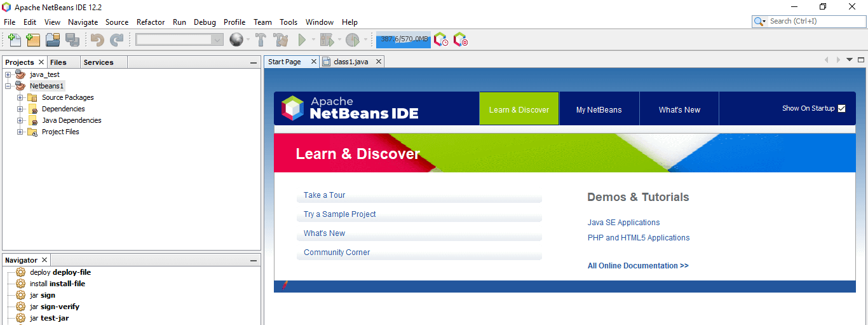The height and width of the screenshot is (325, 868).
Task: Click the Undo arrow icon
Action: (x=97, y=40)
